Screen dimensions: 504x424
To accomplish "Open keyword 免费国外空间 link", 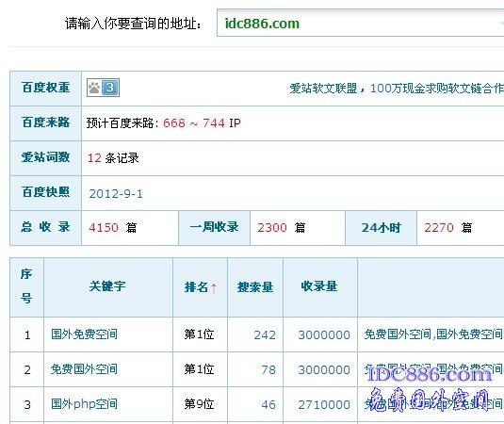I will (x=84, y=369).
